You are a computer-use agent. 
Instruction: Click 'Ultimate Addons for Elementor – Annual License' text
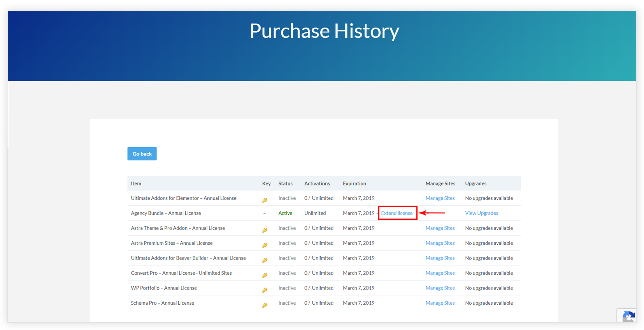tap(184, 198)
